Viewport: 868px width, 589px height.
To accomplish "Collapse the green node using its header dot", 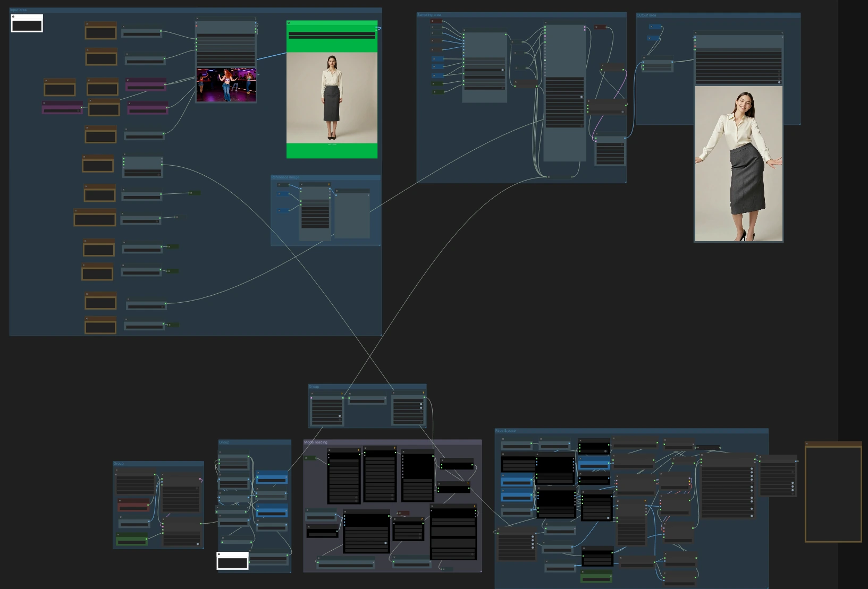I will coord(289,23).
